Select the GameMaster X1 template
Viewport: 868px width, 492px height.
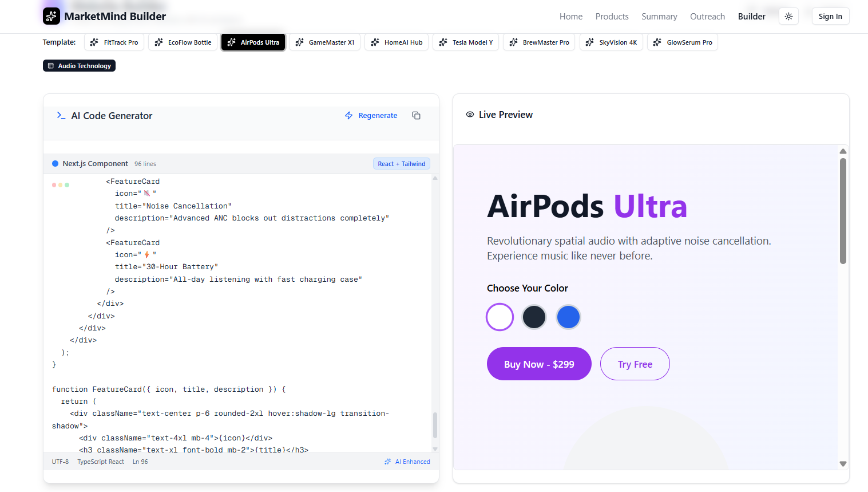click(325, 42)
